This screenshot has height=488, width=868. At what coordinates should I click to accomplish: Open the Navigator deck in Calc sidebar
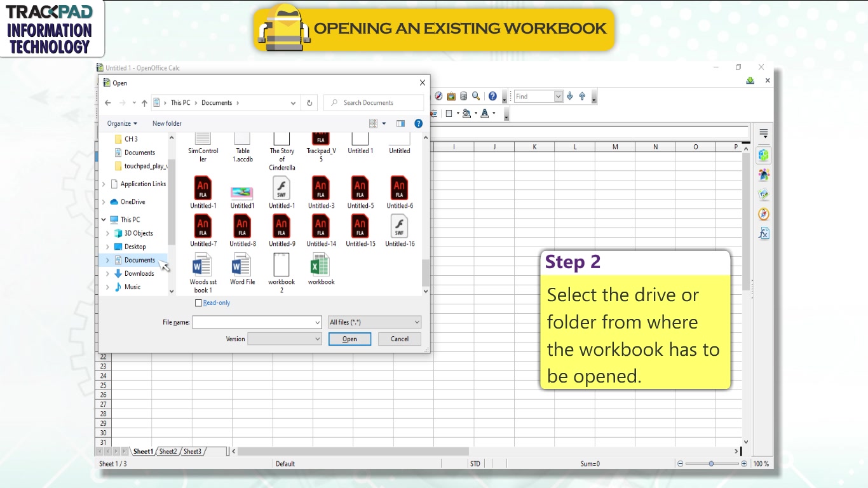tap(764, 214)
